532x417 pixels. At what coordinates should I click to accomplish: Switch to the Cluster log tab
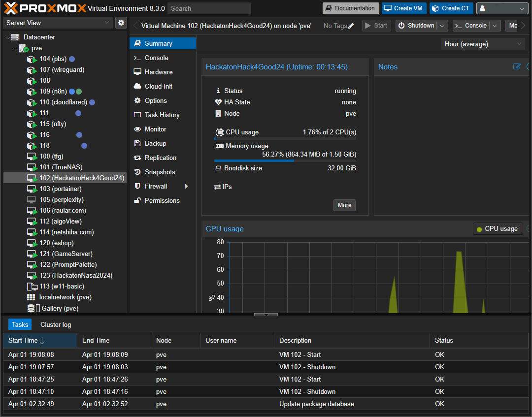click(x=55, y=324)
